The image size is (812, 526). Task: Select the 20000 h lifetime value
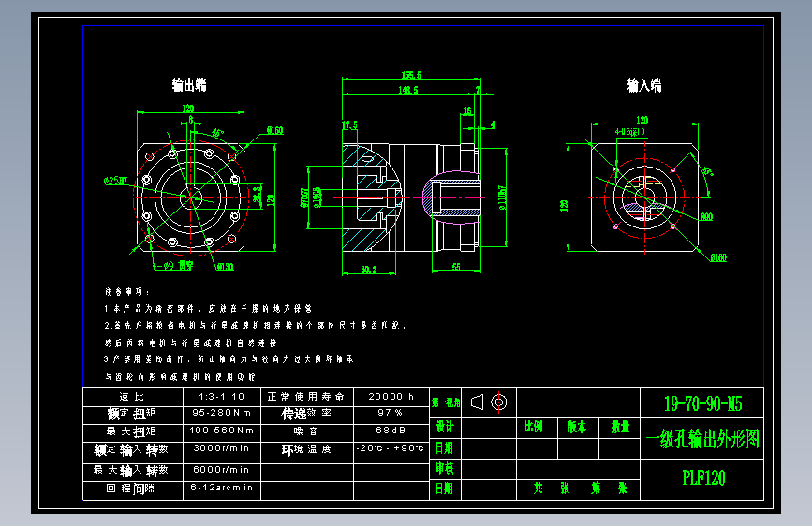tap(391, 397)
